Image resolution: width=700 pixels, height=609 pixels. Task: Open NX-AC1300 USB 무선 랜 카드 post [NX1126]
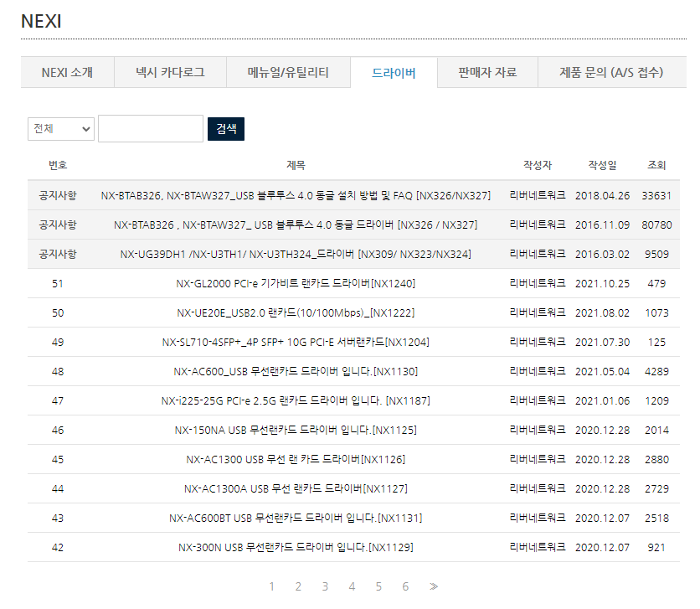click(x=296, y=459)
